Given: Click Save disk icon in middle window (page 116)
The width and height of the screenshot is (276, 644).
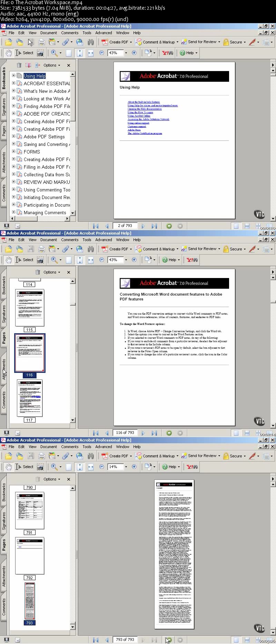Looking at the screenshot, I should pyautogui.click(x=31, y=249).
